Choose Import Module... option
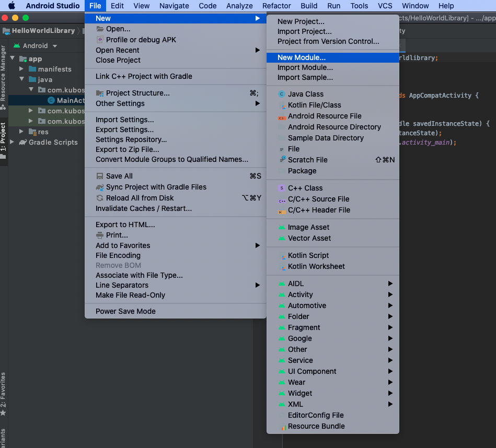Viewport: 496px width, 448px height. click(x=333, y=67)
